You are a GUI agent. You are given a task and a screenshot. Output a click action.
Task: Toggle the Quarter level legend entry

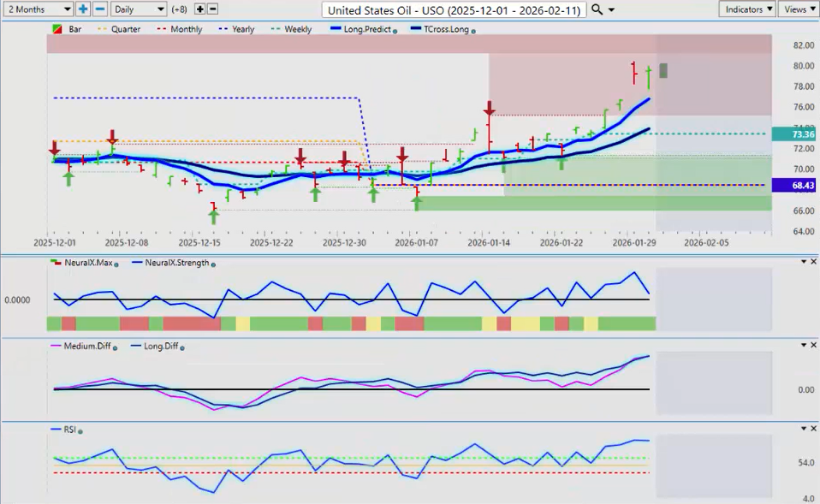point(119,29)
